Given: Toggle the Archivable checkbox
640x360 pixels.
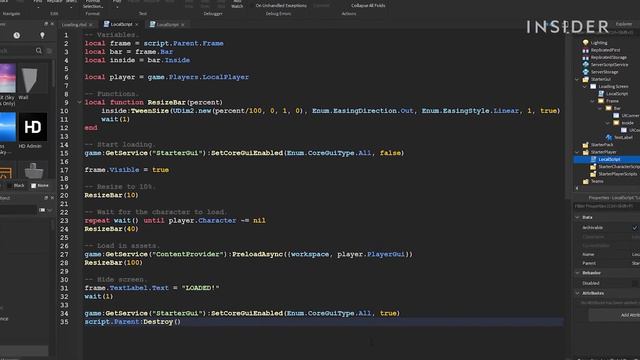Looking at the screenshot, I should pos(635,228).
